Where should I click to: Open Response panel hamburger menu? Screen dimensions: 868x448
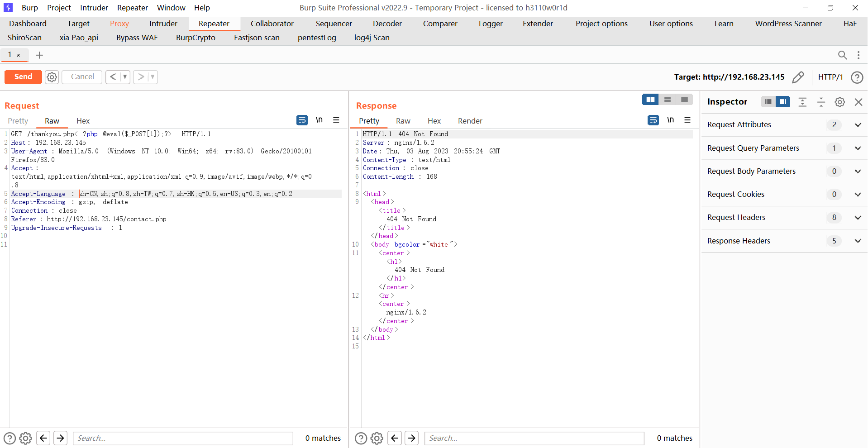[687, 120]
